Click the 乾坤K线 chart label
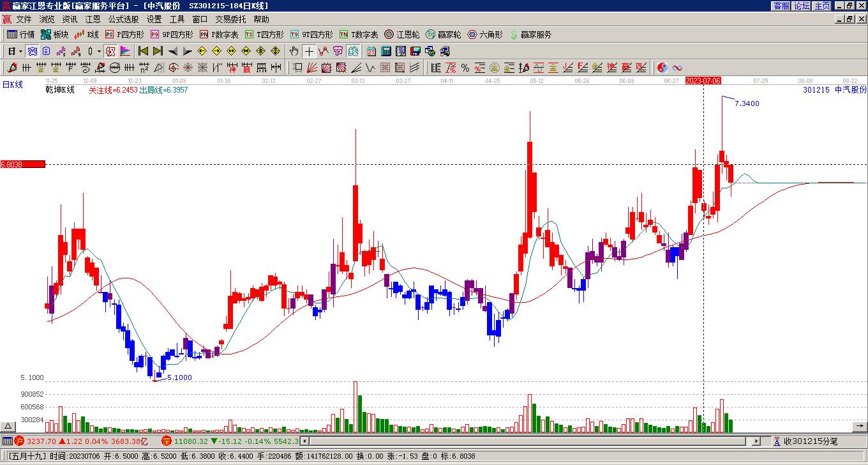 (60, 90)
